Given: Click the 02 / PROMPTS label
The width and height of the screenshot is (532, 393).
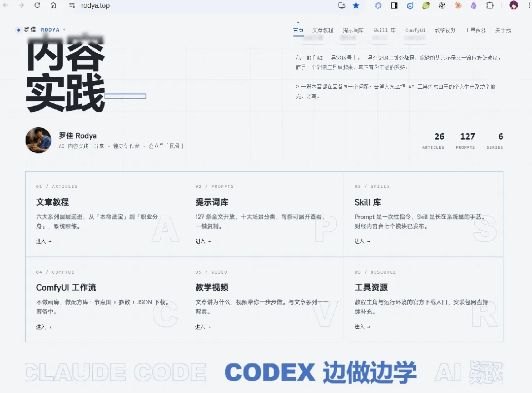Looking at the screenshot, I should tap(214, 186).
